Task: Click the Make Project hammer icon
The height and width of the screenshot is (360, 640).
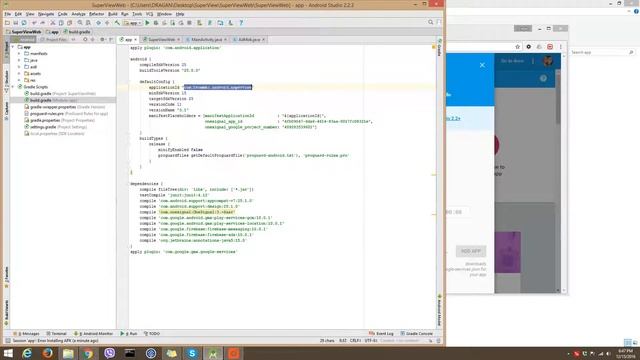Action: (x=117, y=23)
